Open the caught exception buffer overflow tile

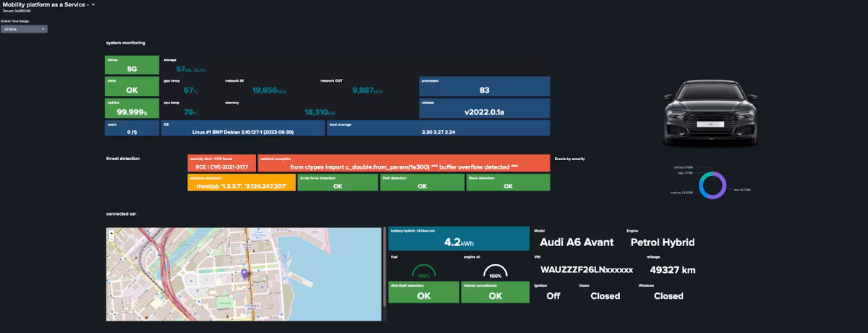coord(404,163)
